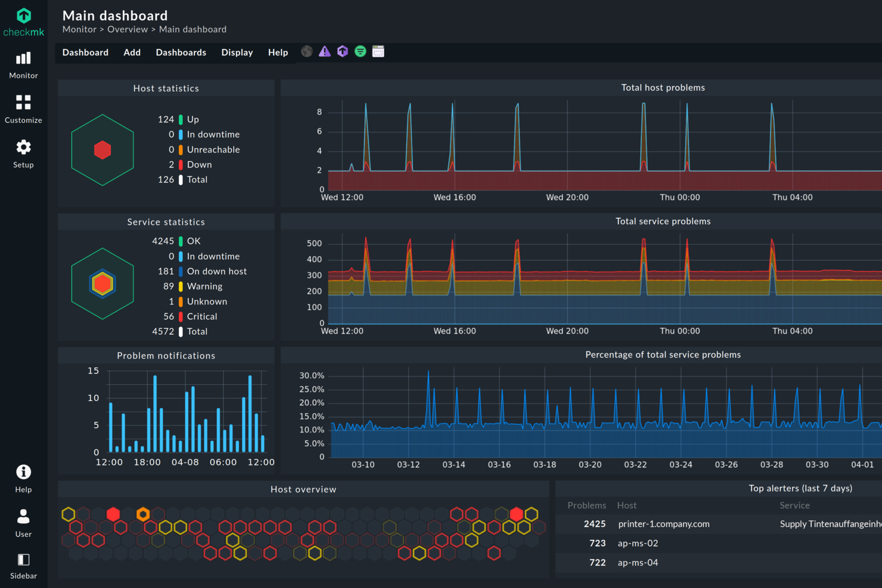The height and width of the screenshot is (588, 882).
Task: Click the green filter icon in toolbar
Action: click(360, 51)
